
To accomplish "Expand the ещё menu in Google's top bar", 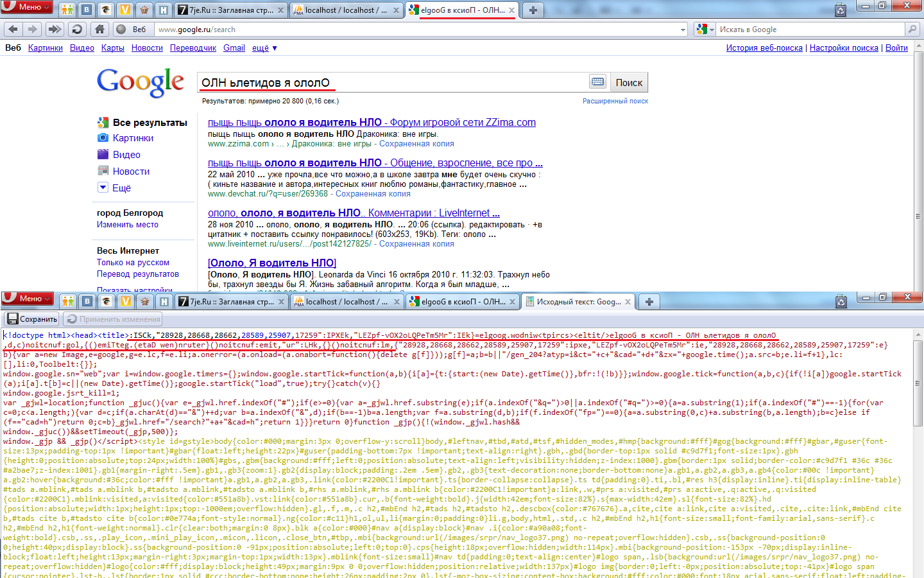I will click(264, 48).
